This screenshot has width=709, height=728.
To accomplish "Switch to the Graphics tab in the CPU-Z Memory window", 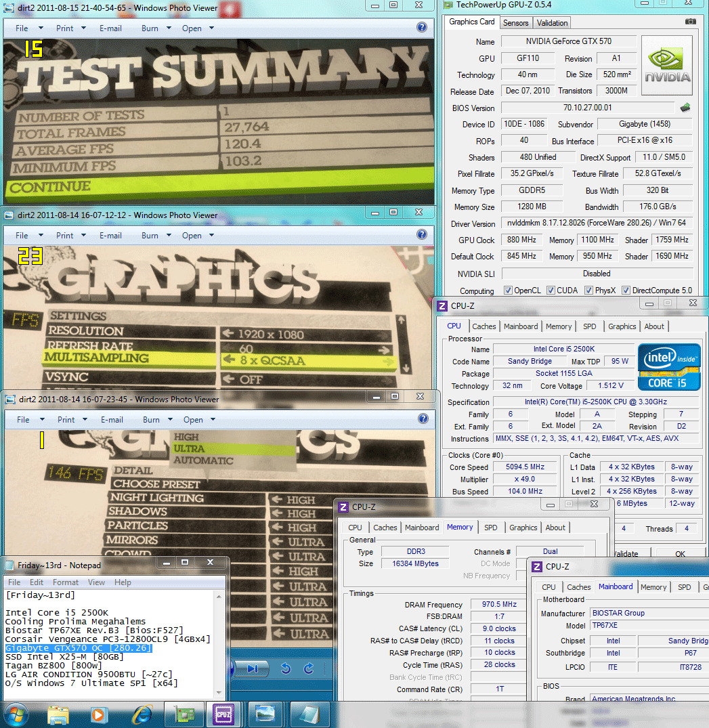I will pos(523,528).
